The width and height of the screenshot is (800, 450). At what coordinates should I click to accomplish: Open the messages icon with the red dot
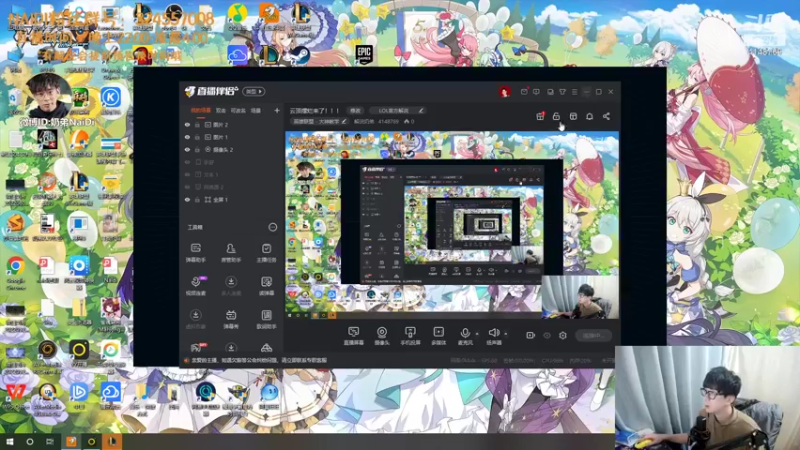(x=524, y=91)
